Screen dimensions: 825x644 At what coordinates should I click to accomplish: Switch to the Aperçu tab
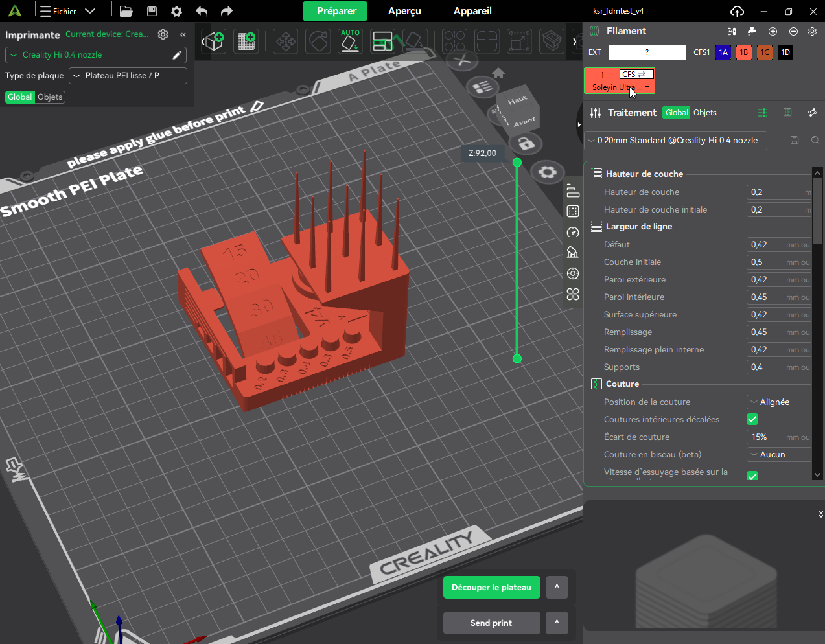pyautogui.click(x=404, y=11)
